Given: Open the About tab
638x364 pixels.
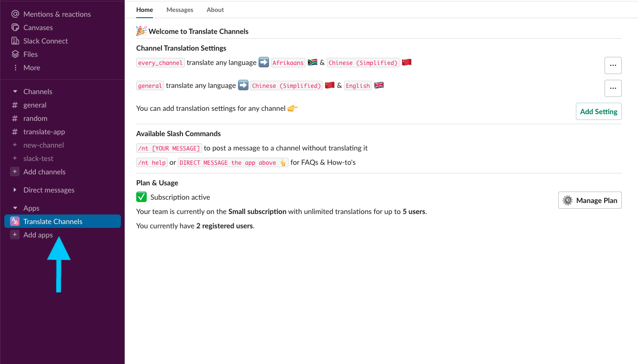Looking at the screenshot, I should pos(215,10).
